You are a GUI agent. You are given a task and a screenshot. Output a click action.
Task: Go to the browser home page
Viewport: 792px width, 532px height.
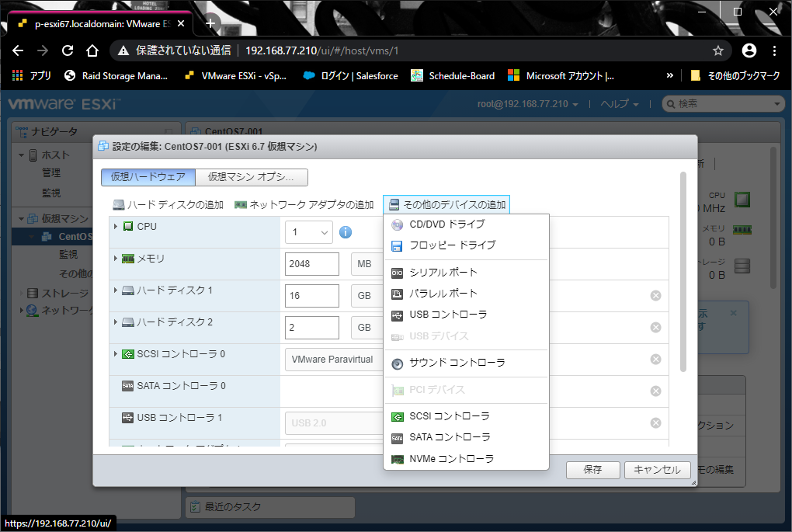click(x=92, y=50)
